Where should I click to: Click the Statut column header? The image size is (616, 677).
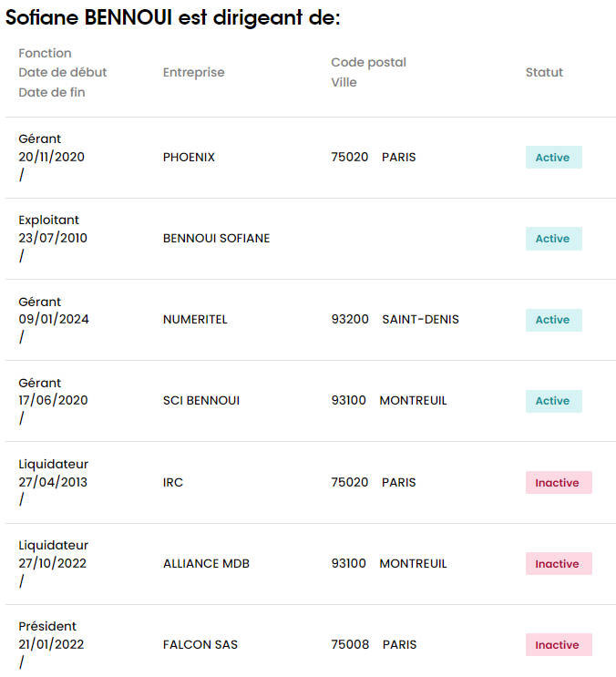click(544, 72)
